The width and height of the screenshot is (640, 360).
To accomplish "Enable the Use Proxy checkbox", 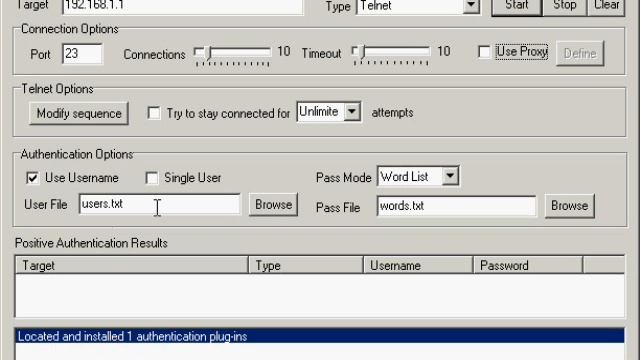I will pos(484,52).
